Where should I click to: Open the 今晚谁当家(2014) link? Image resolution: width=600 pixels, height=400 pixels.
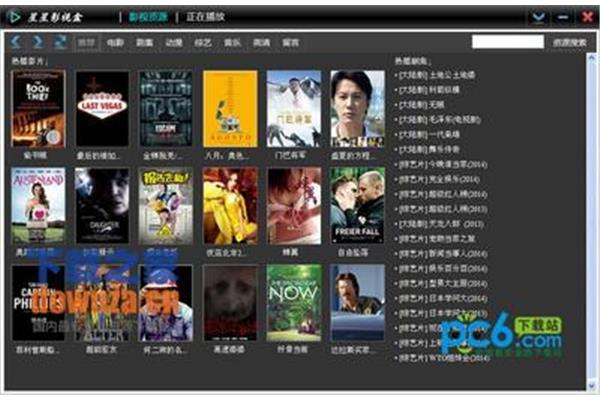pyautogui.click(x=443, y=164)
